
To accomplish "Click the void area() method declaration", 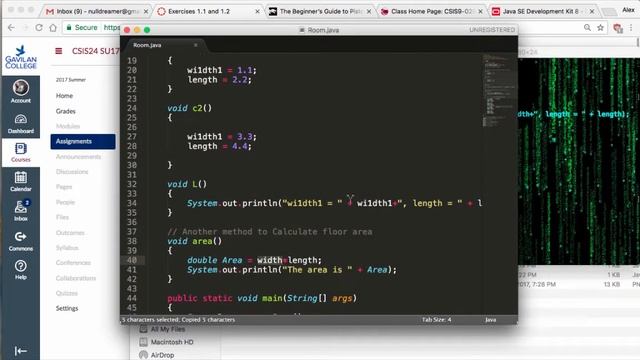I will [x=195, y=241].
